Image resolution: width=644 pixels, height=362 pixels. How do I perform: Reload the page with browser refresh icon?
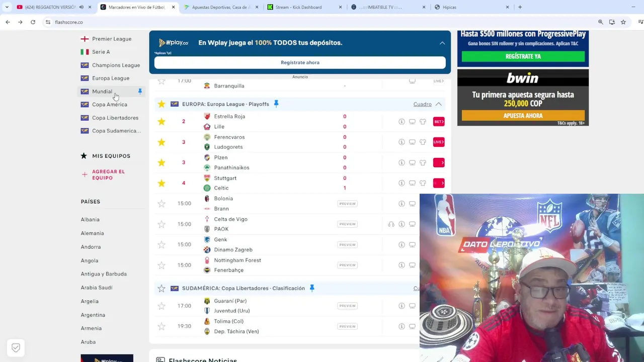click(x=33, y=22)
